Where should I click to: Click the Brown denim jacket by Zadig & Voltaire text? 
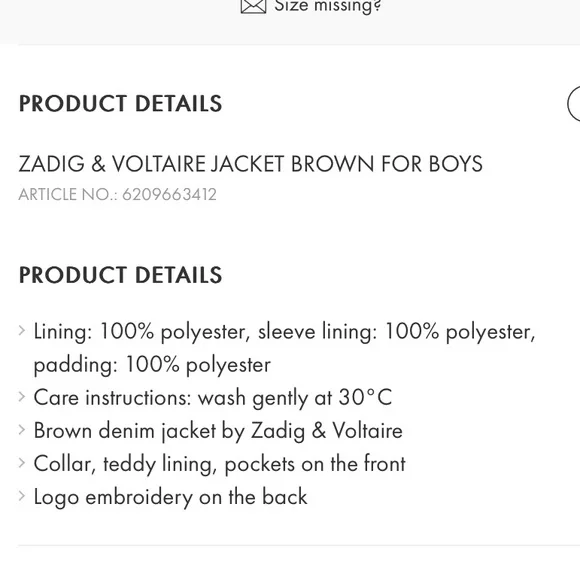218,431
